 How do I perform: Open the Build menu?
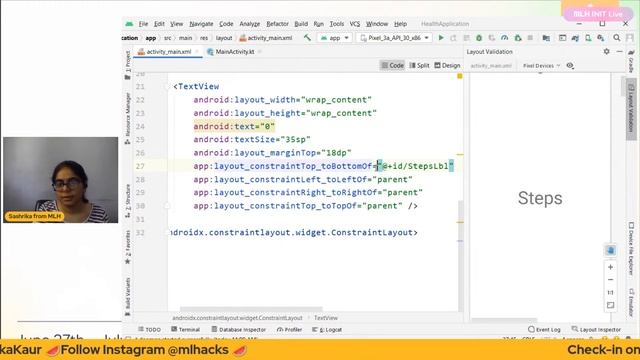pyautogui.click(x=301, y=24)
